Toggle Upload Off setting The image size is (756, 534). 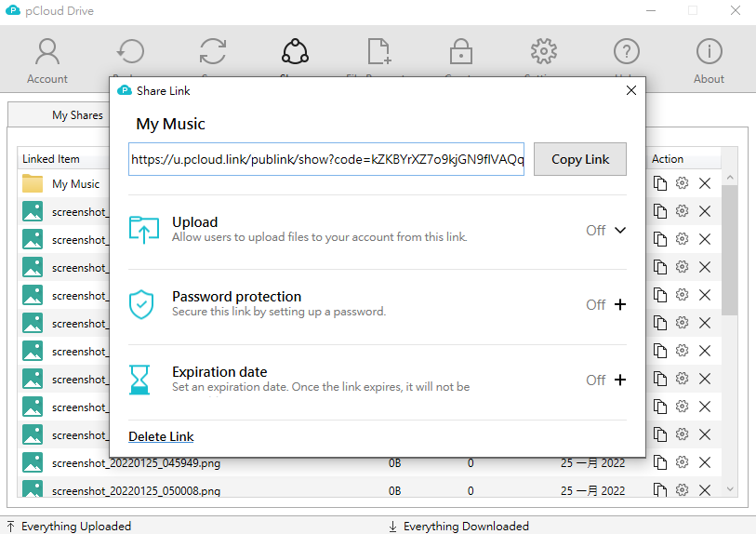[595, 231]
